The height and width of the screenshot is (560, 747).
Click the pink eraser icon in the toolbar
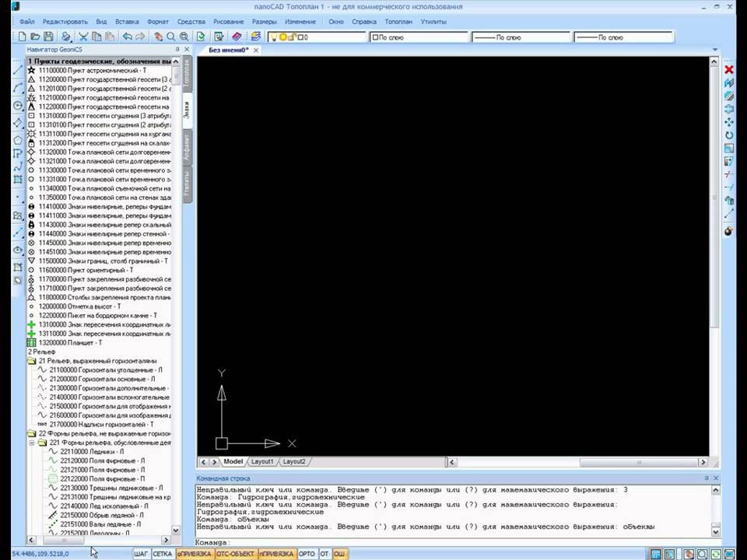tap(237, 37)
